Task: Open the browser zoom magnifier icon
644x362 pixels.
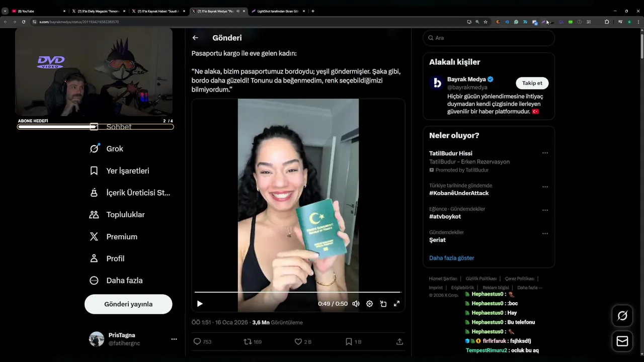Action: (x=477, y=22)
